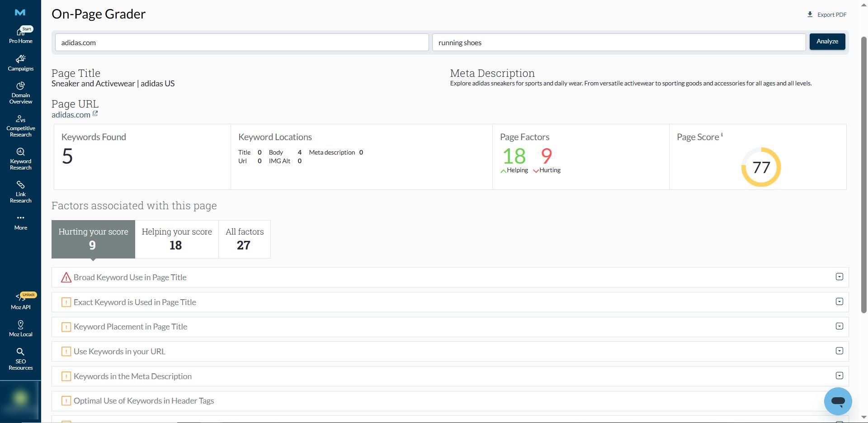This screenshot has height=423, width=868.
Task: Expand Use Keywords in your URL row
Action: coord(839,351)
